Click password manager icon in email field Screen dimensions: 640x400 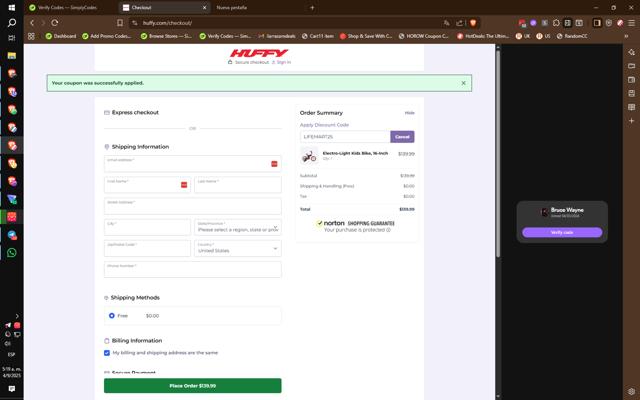[274, 164]
